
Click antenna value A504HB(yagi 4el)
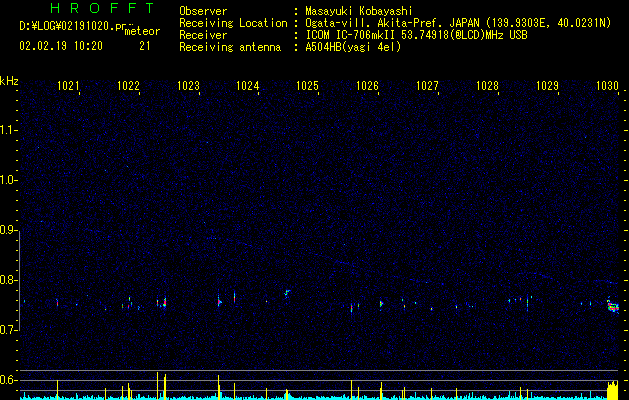(x=353, y=47)
